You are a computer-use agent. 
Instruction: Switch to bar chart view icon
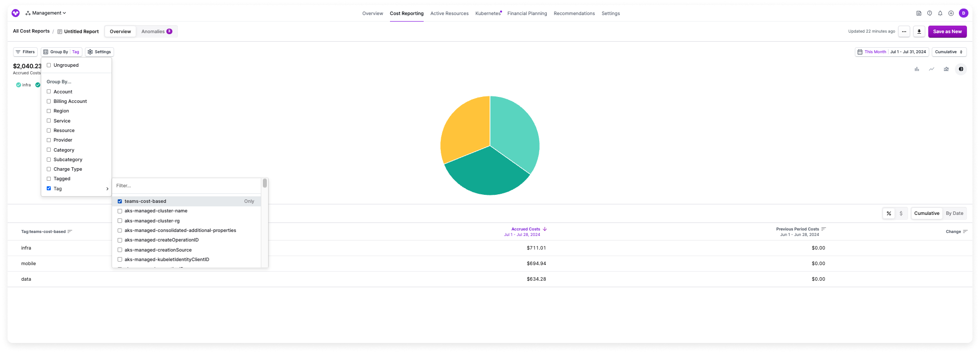(x=917, y=69)
